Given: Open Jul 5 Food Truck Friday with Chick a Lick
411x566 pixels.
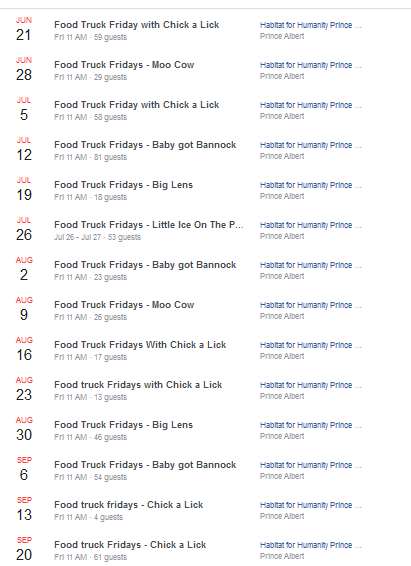Looking at the screenshot, I should pos(136,105).
